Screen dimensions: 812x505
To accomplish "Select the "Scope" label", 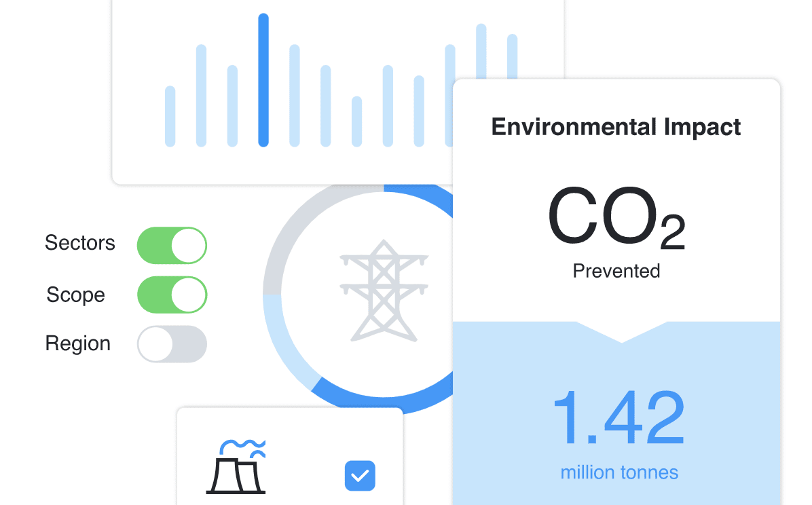I will 75,295.
